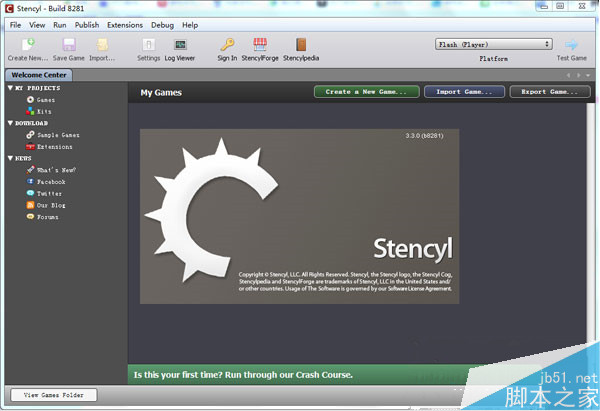
Task: Collapse the DOWNLOAD section
Action: click(x=10, y=123)
